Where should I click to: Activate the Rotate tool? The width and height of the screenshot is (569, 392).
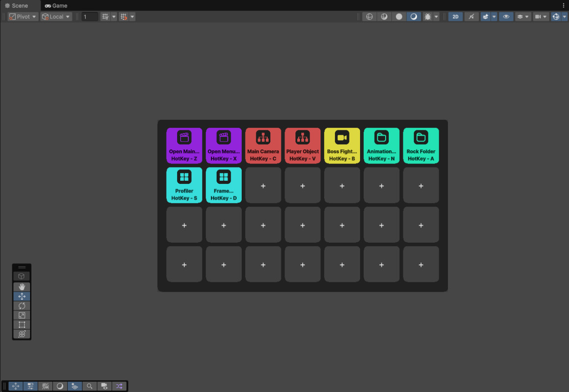pyautogui.click(x=22, y=305)
